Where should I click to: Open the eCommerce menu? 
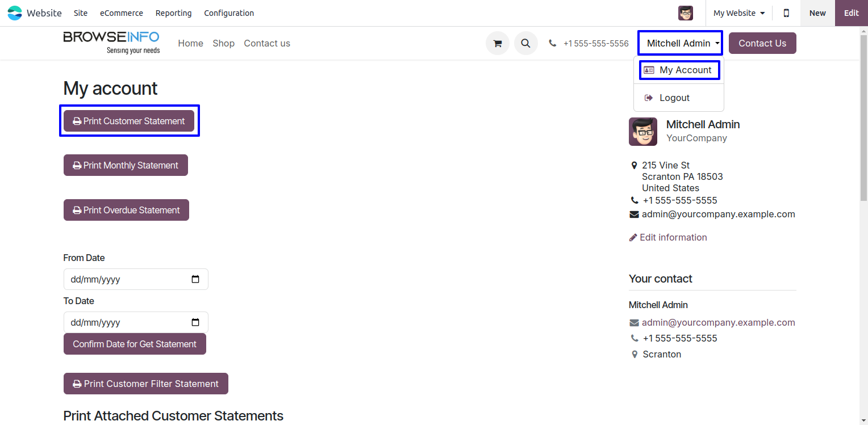(x=122, y=13)
